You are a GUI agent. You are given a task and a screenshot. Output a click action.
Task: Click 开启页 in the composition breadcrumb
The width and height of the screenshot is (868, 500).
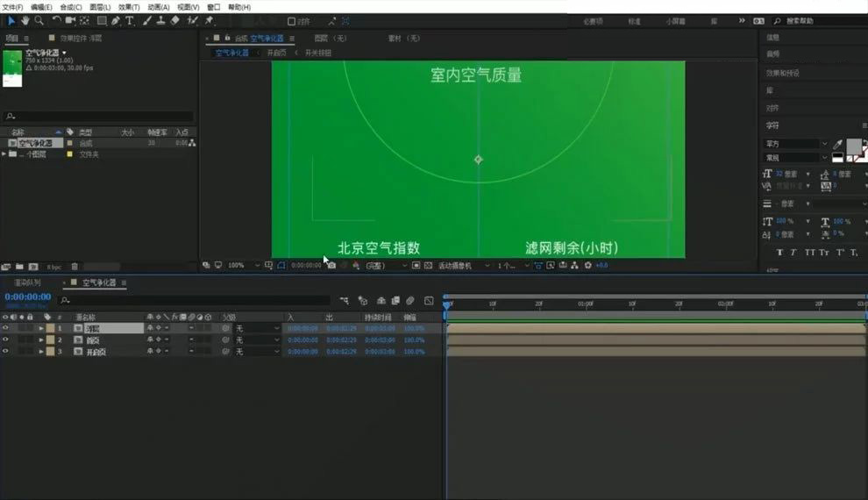[277, 53]
